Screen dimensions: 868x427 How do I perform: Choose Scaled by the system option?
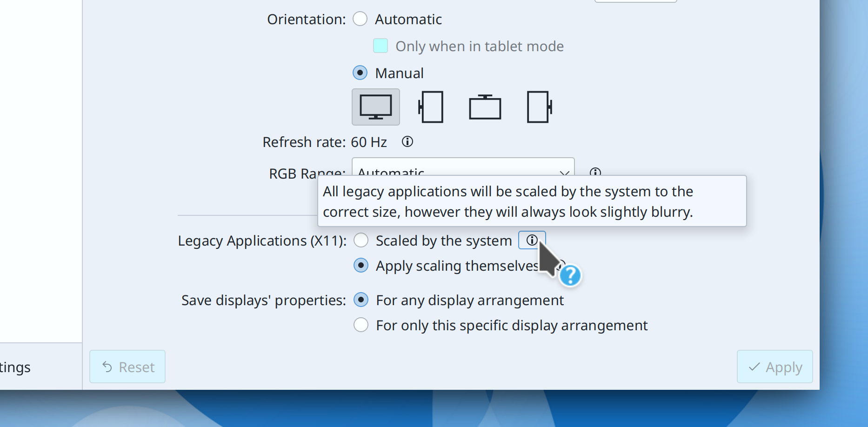tap(361, 240)
